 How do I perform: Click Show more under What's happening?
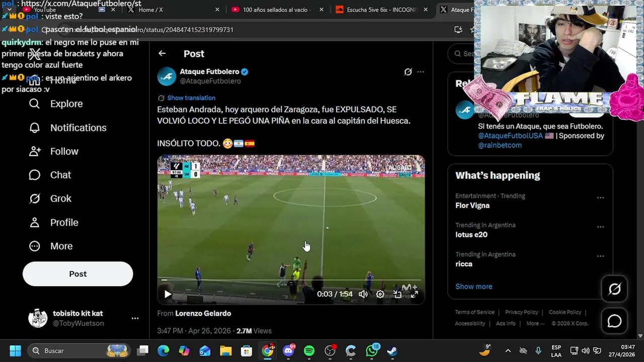pyautogui.click(x=474, y=287)
